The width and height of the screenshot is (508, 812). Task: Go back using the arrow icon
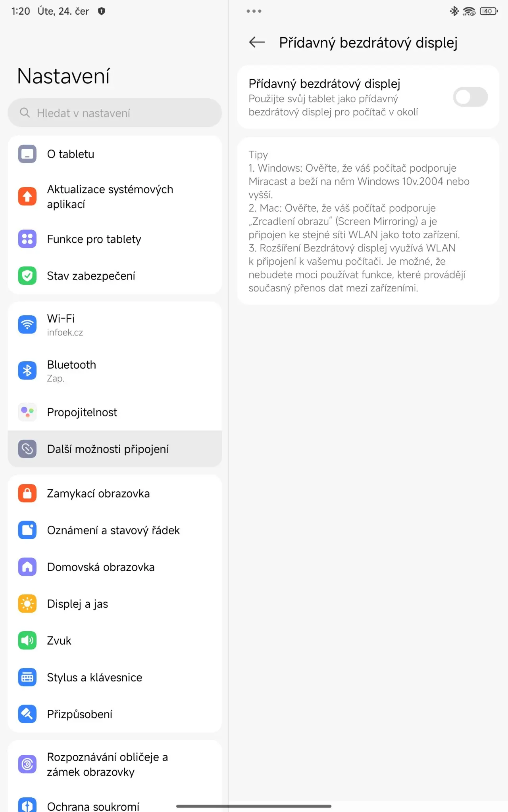point(257,42)
